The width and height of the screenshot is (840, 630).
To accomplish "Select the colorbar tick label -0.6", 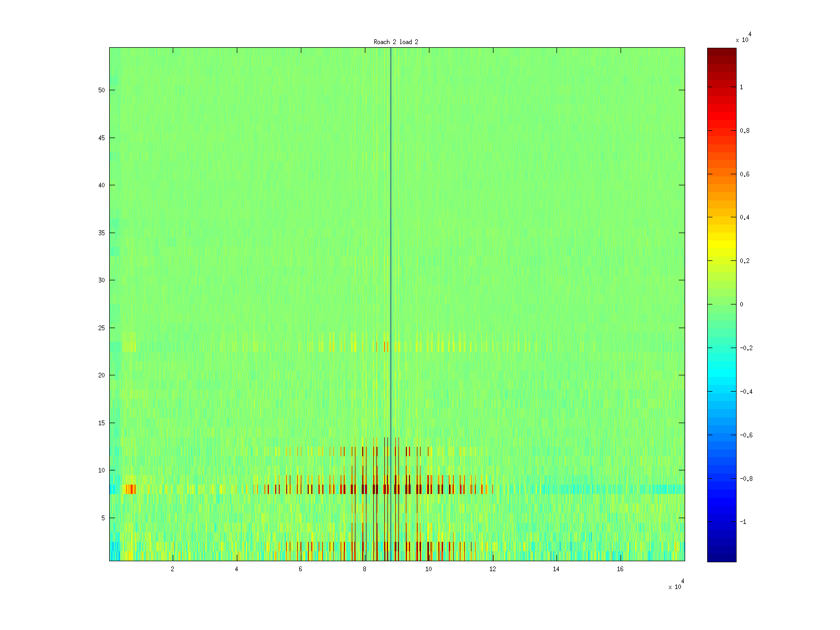I will [x=743, y=435].
